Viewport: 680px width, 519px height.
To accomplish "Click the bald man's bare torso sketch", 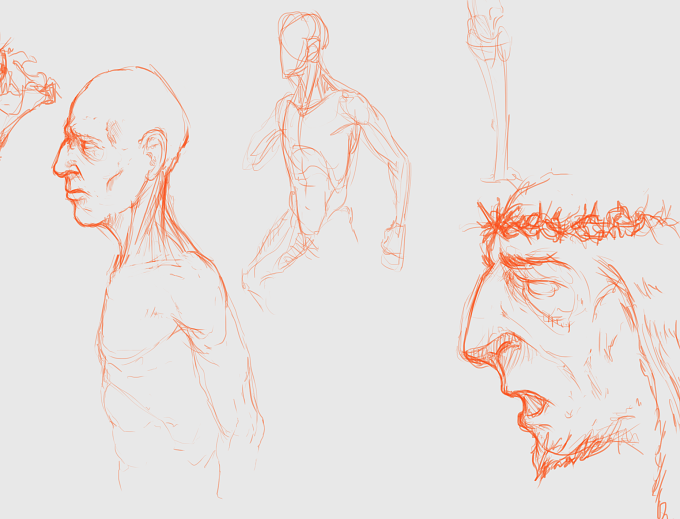I will pyautogui.click(x=180, y=373).
